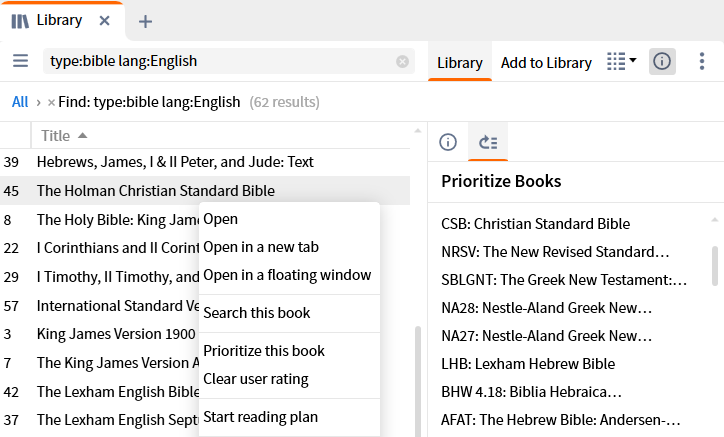
Task: Switch to the Prioritize tab icon
Action: [x=488, y=142]
